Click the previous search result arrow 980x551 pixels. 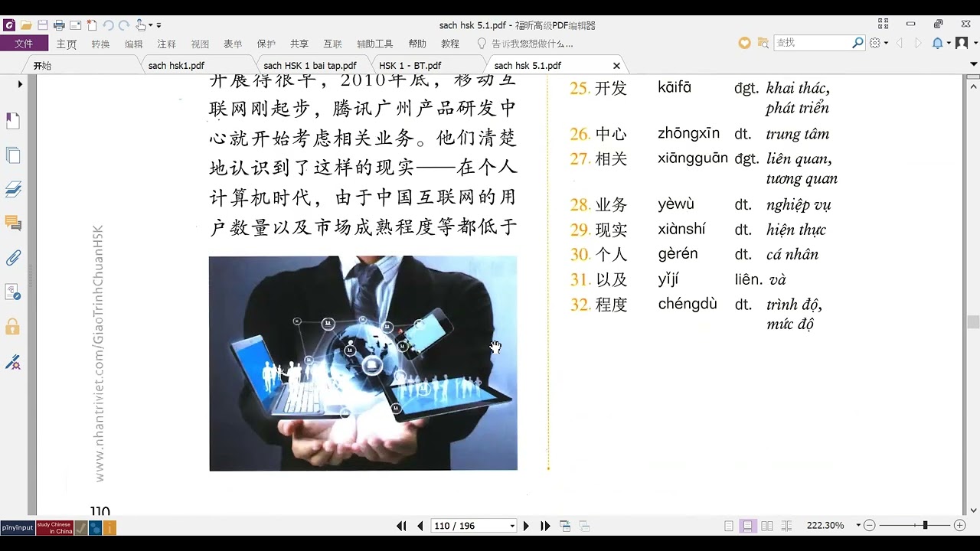[x=900, y=43]
